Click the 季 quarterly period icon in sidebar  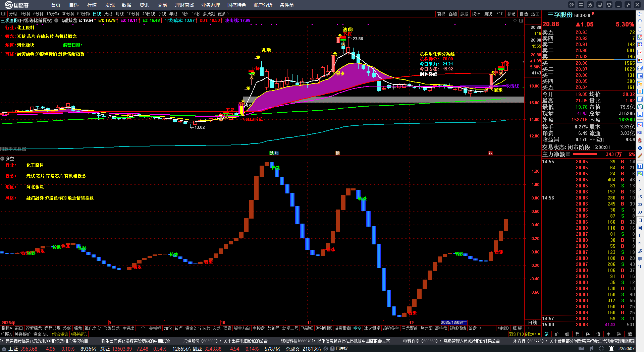point(640,259)
